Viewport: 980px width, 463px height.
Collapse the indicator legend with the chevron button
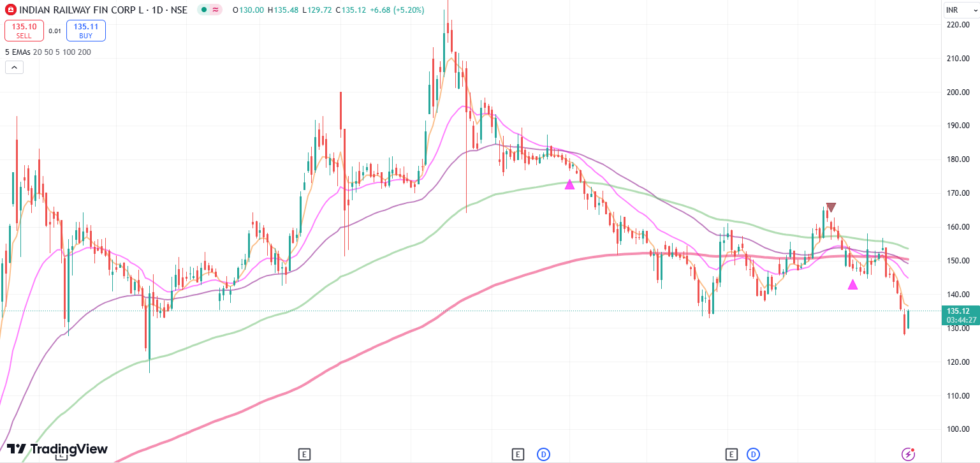[x=14, y=67]
